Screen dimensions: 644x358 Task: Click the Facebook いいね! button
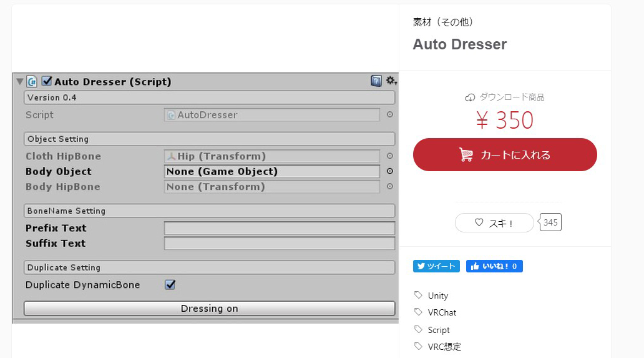point(494,266)
